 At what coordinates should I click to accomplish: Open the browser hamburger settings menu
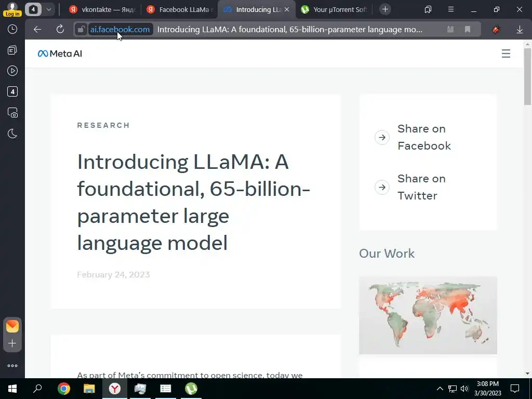click(x=451, y=9)
